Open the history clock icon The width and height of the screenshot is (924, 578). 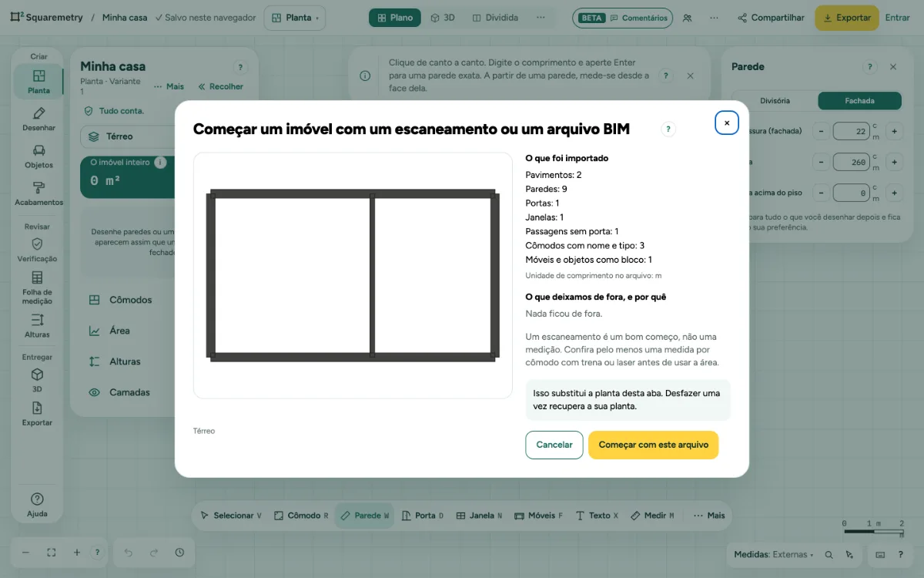coord(179,553)
